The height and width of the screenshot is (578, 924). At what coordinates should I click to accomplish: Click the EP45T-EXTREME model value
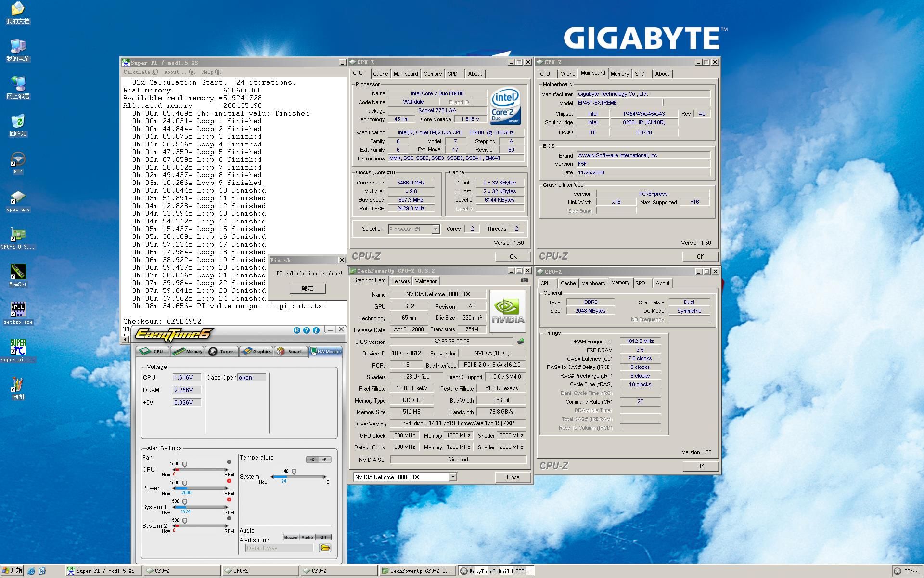(x=619, y=103)
